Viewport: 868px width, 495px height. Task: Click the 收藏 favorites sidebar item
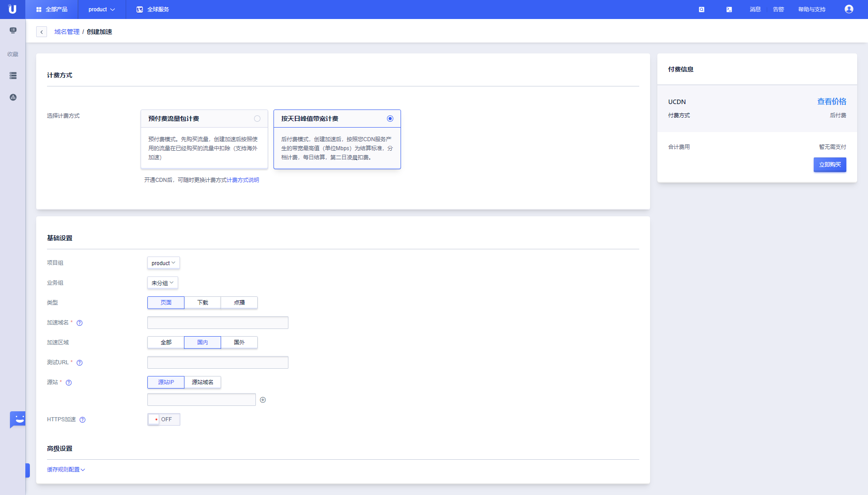pos(13,54)
